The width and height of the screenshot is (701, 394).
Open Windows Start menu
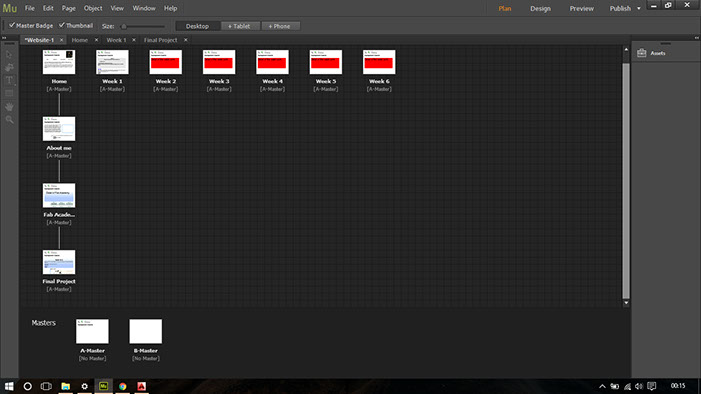9,386
